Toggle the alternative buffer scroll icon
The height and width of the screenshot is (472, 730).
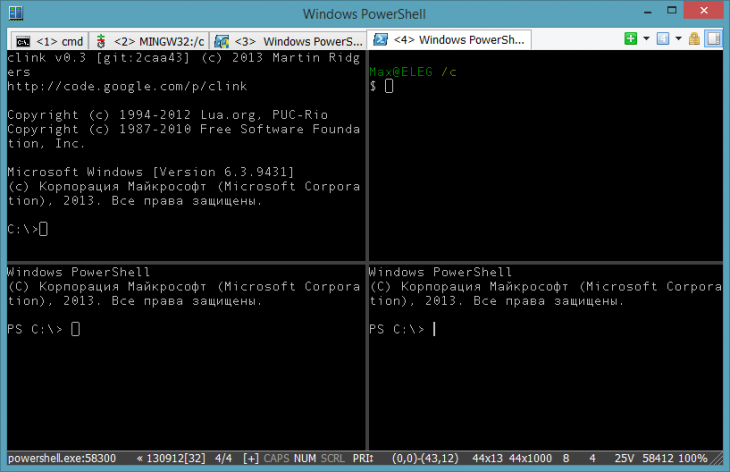pyautogui.click(x=714, y=39)
